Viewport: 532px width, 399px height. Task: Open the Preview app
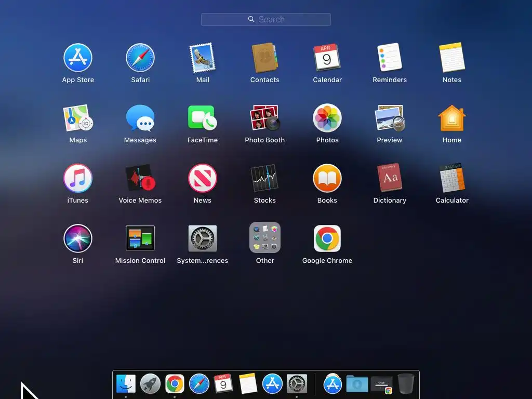[x=390, y=118]
